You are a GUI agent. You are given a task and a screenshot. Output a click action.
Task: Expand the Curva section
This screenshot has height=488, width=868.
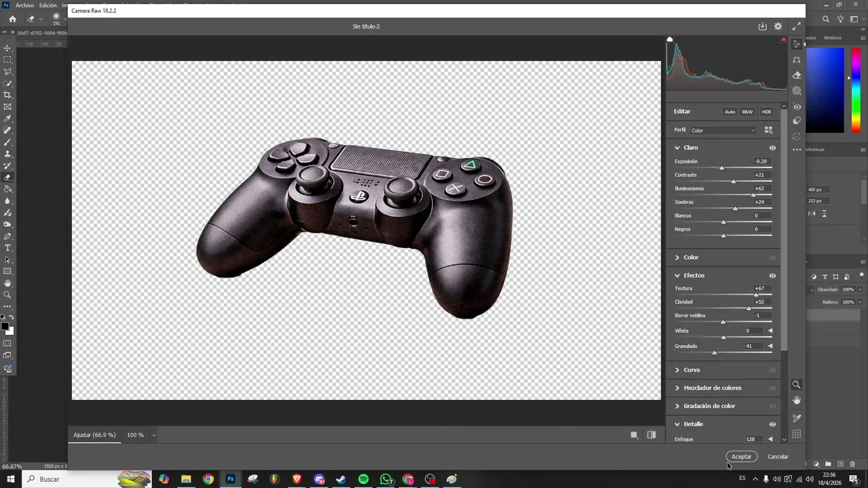coord(677,370)
